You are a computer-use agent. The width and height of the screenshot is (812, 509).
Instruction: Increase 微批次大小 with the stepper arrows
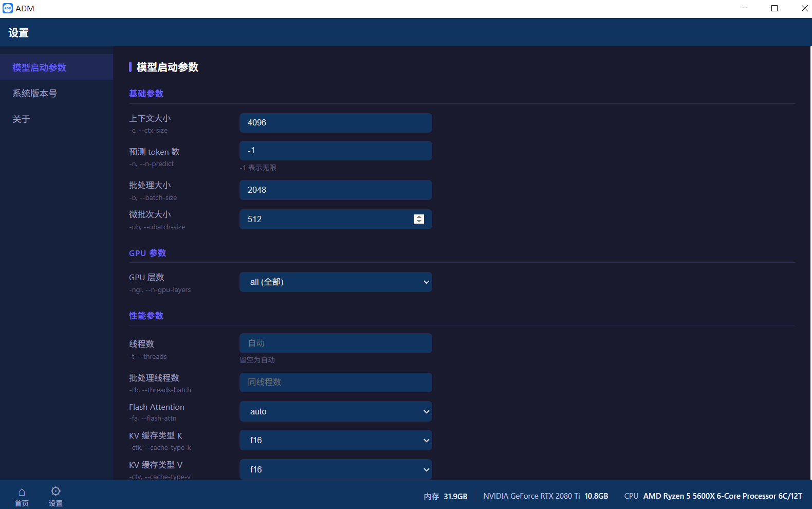[419, 216]
